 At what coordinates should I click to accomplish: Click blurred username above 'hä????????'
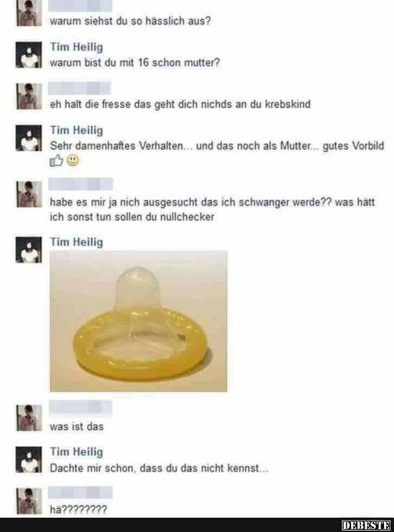coord(80,493)
